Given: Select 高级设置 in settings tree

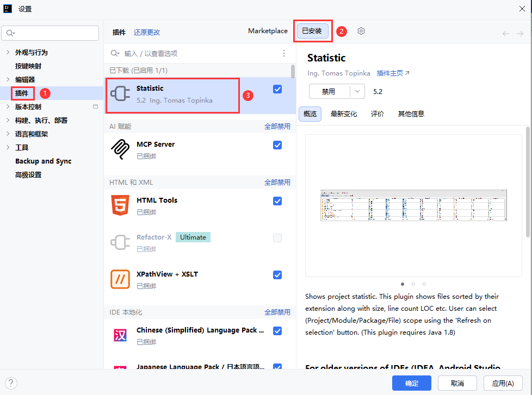Looking at the screenshot, I should point(28,175).
